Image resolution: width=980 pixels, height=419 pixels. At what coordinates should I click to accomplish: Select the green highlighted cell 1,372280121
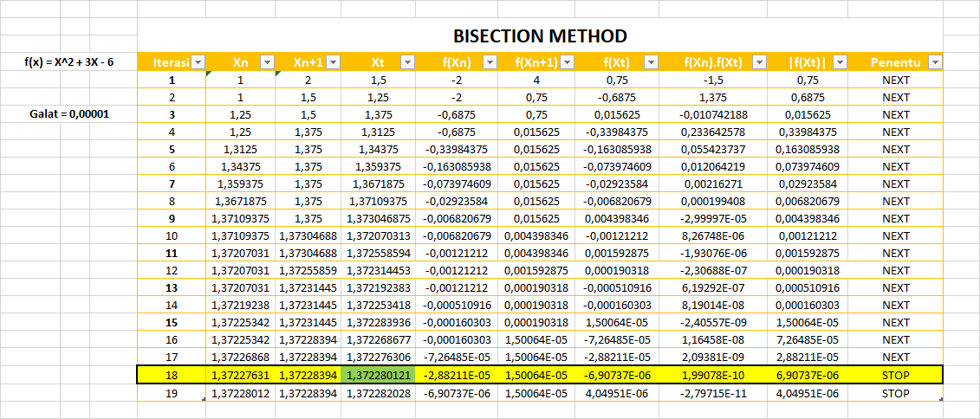378,375
